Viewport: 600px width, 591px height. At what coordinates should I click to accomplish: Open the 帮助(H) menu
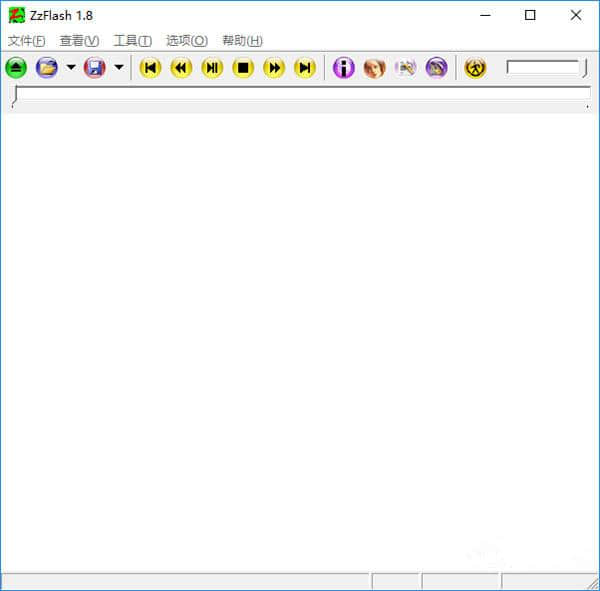click(242, 41)
